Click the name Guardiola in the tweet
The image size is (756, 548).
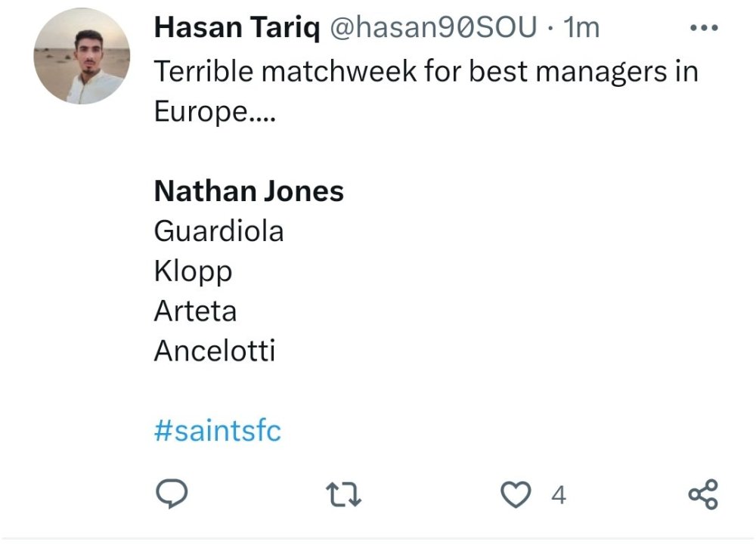tap(218, 231)
